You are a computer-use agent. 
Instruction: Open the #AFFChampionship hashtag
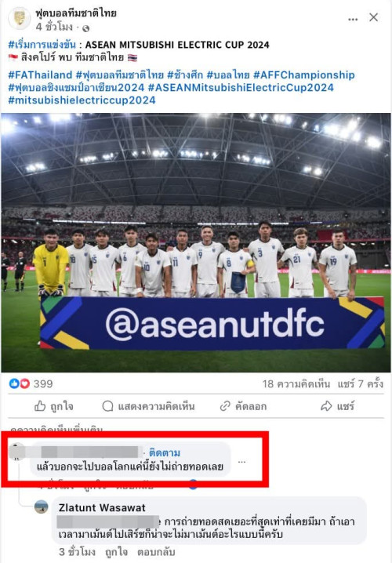coord(304,74)
